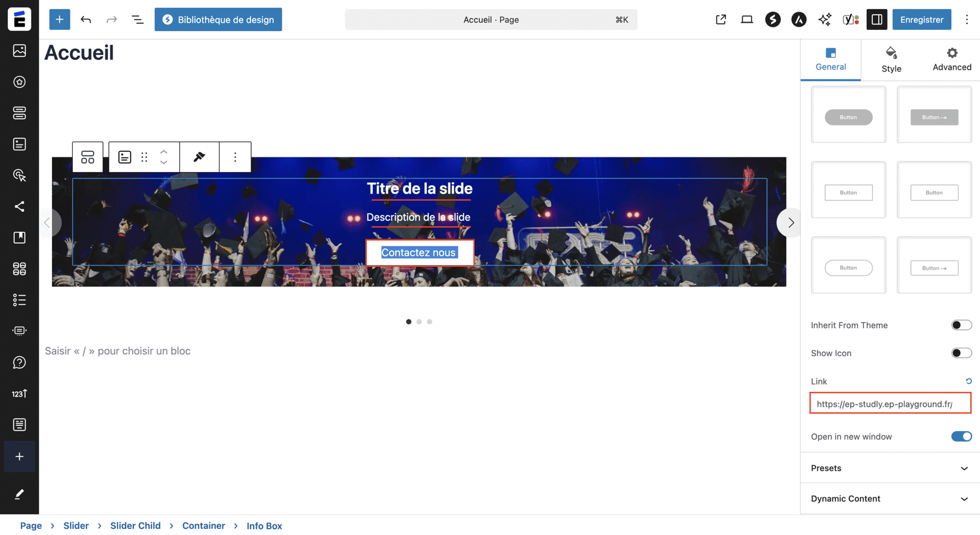
Task: Click the Contactez nous button
Action: click(x=420, y=253)
